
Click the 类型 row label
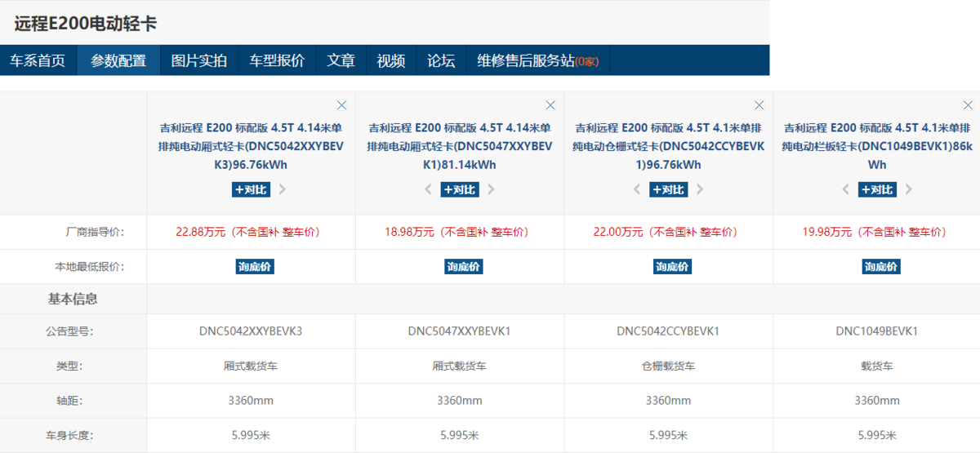coord(70,366)
